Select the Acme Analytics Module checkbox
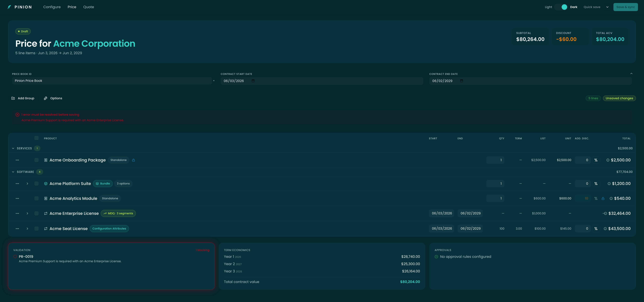Viewport: 644px width, 302px height. 36,198
